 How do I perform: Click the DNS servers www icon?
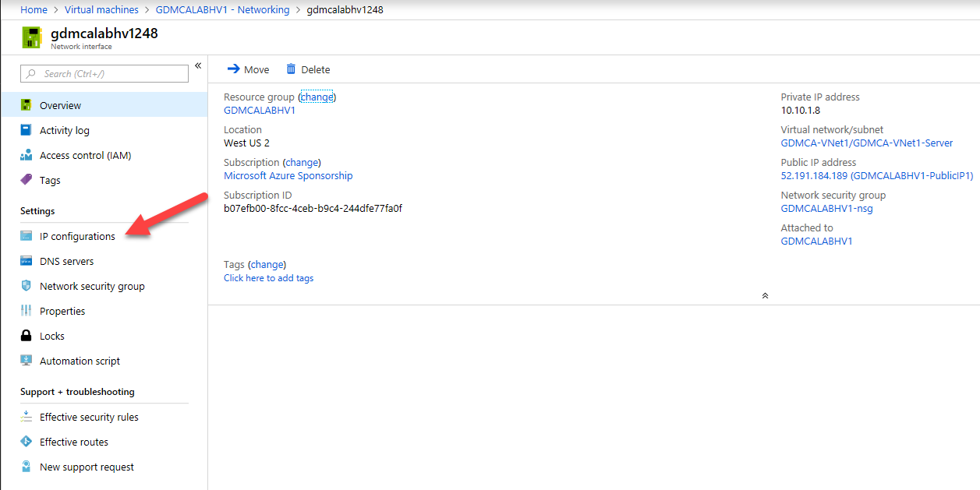pyautogui.click(x=27, y=261)
